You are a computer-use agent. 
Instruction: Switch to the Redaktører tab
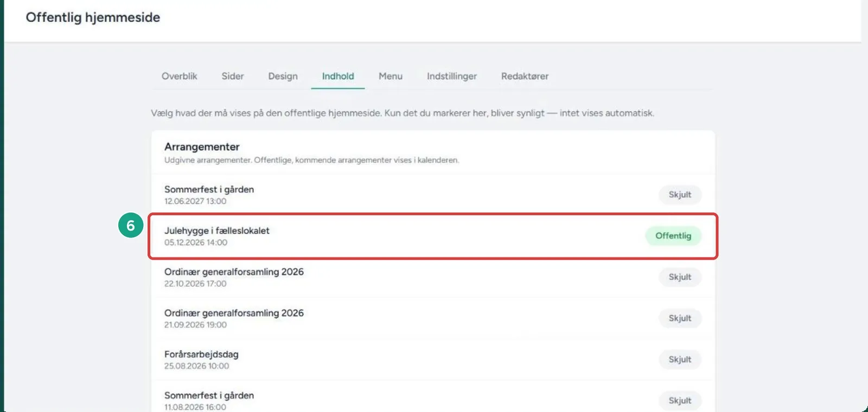coord(525,76)
